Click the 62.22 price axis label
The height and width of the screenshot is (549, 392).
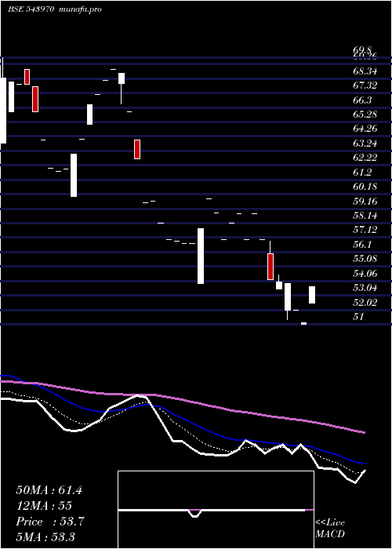[365, 158]
